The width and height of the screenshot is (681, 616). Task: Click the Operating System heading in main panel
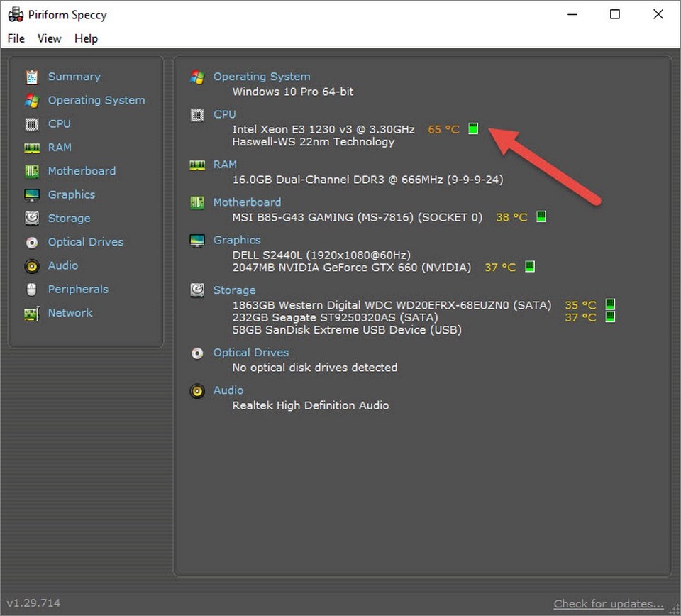[262, 77]
